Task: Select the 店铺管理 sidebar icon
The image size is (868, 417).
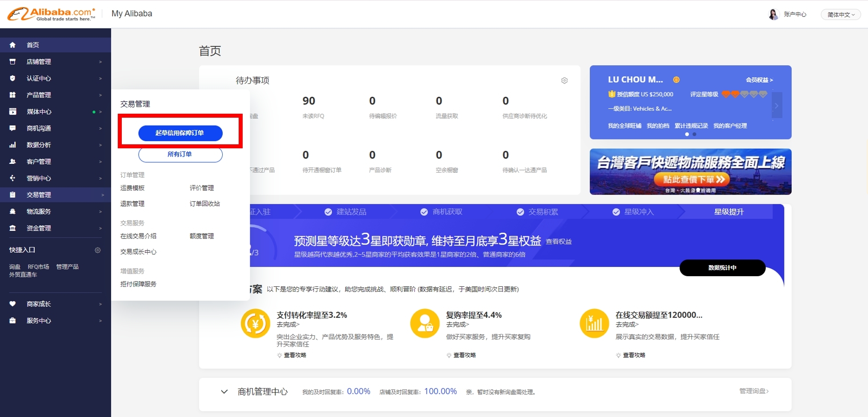Action: [x=12, y=61]
